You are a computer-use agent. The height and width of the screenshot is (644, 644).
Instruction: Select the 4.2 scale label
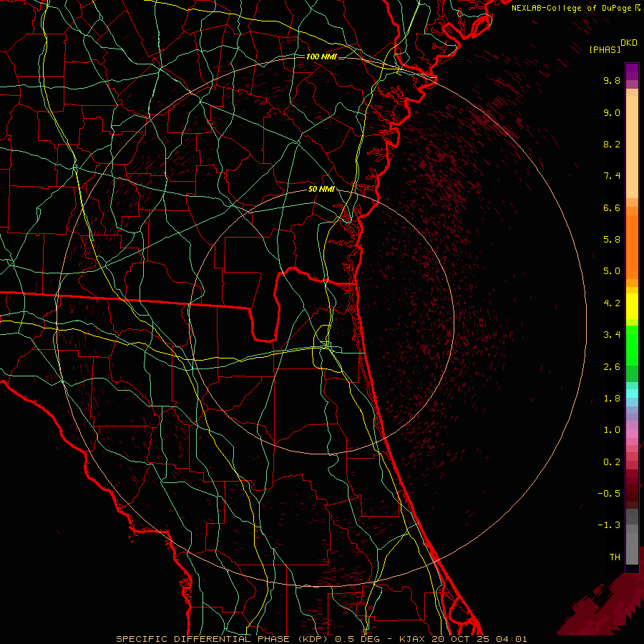coord(612,303)
